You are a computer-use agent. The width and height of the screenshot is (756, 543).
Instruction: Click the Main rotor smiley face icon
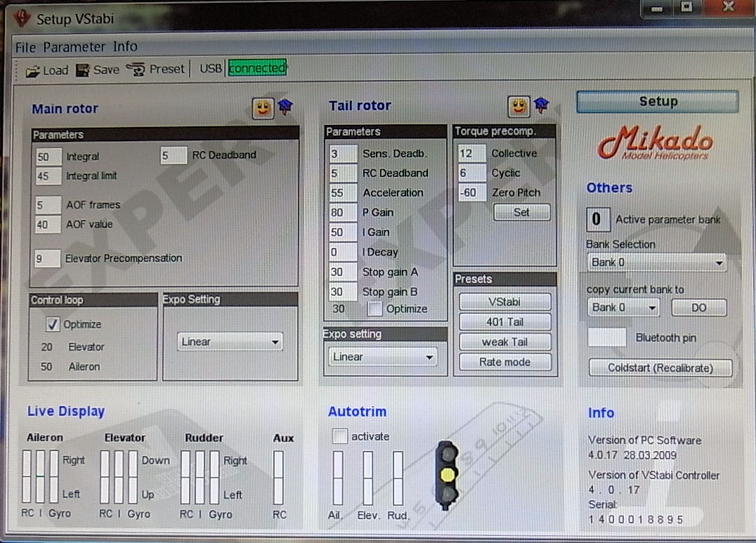click(x=263, y=107)
